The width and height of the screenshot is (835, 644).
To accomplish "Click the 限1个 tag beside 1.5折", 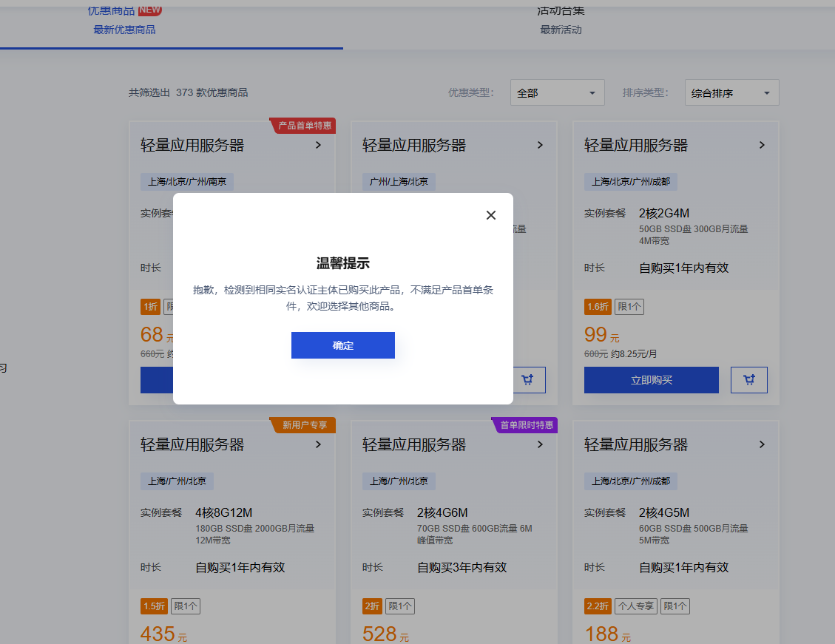I will tap(186, 606).
